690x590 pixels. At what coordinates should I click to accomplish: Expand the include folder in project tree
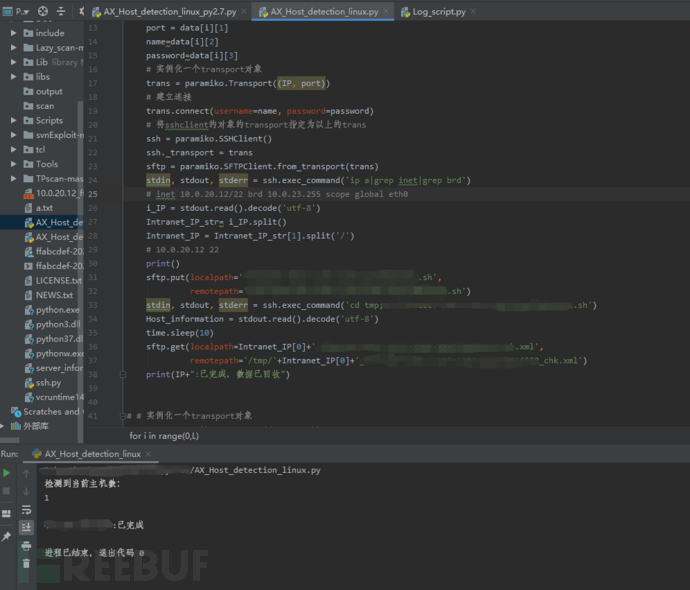14,33
